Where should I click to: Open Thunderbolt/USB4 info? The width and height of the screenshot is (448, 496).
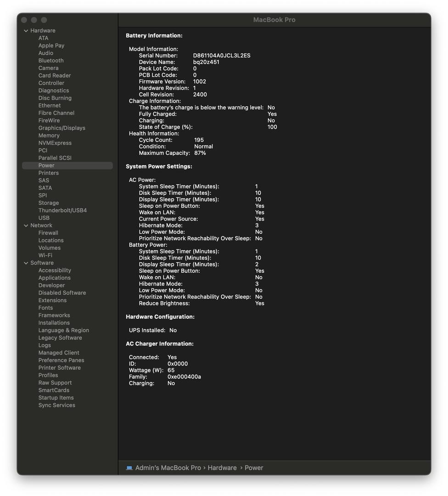62,210
